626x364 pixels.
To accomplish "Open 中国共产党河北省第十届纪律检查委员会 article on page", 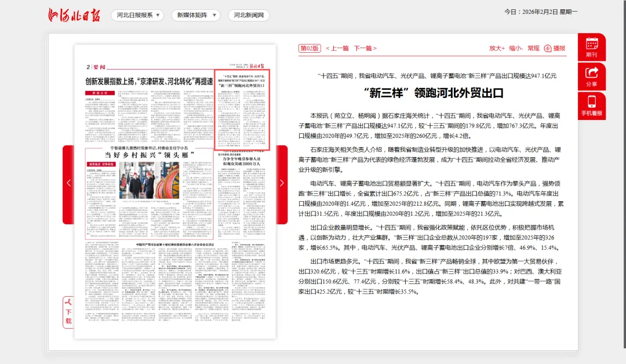I will tap(175, 244).
